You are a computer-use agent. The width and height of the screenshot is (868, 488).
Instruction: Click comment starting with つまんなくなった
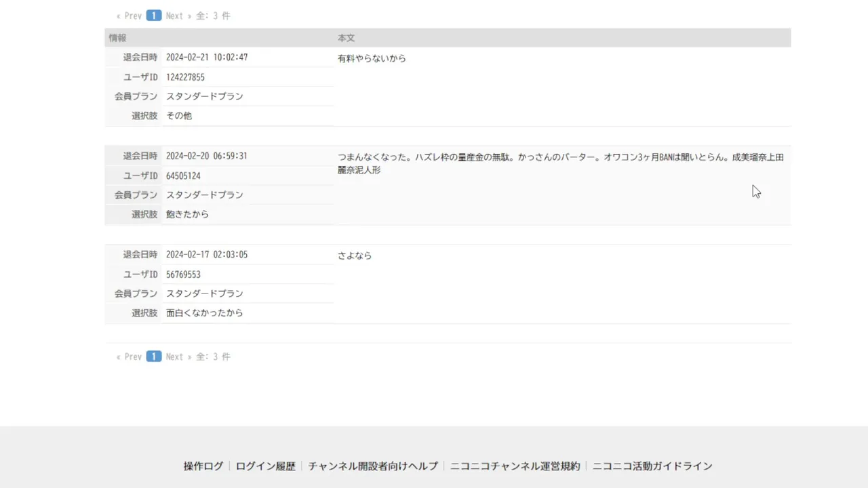pyautogui.click(x=561, y=163)
